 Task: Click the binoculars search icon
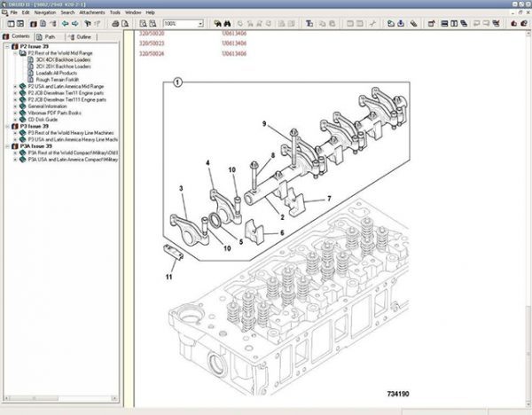tap(227, 24)
